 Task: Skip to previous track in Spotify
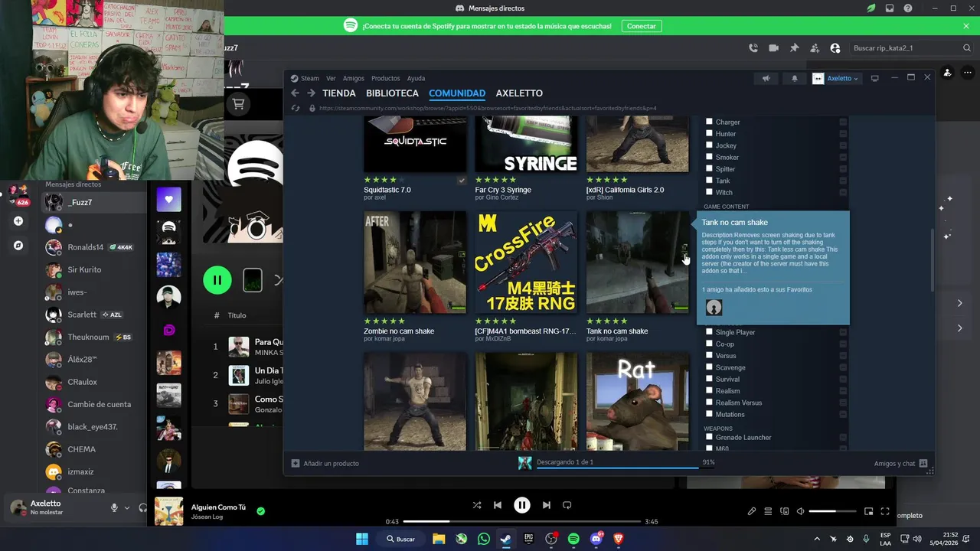point(498,505)
